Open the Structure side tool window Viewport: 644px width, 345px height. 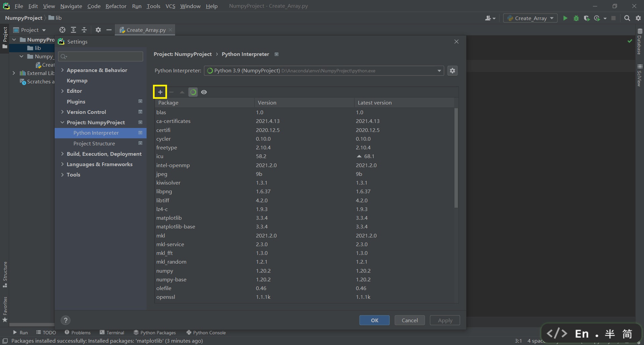[5, 274]
